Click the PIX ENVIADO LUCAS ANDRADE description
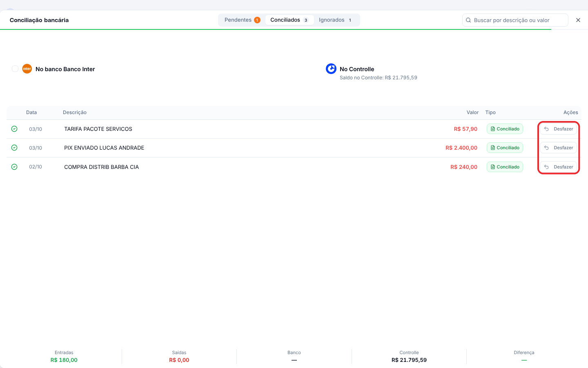 tap(104, 148)
